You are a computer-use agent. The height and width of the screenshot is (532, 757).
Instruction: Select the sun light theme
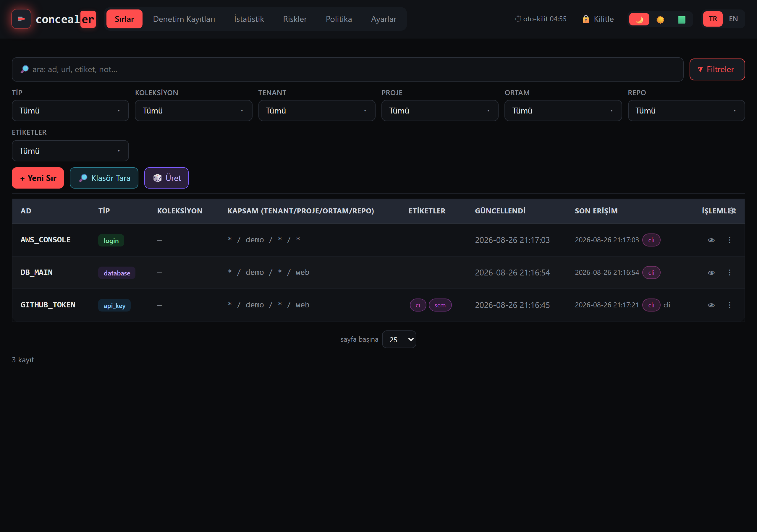pos(660,20)
